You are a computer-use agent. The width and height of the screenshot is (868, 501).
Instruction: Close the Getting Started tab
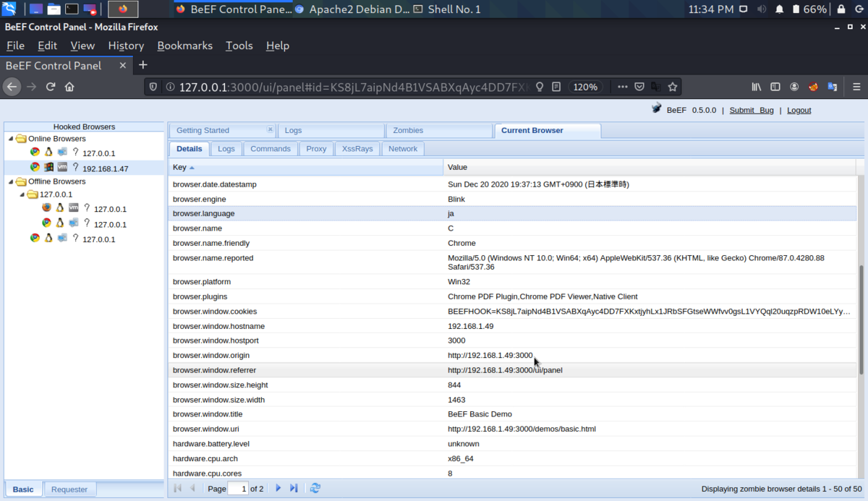[x=270, y=129]
